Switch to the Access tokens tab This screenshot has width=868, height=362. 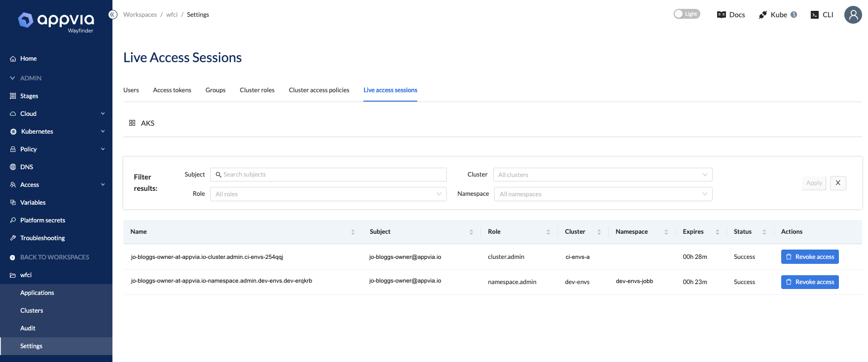click(x=172, y=90)
